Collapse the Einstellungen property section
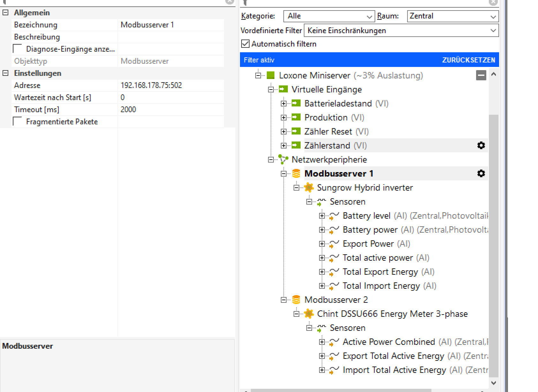 point(5,73)
